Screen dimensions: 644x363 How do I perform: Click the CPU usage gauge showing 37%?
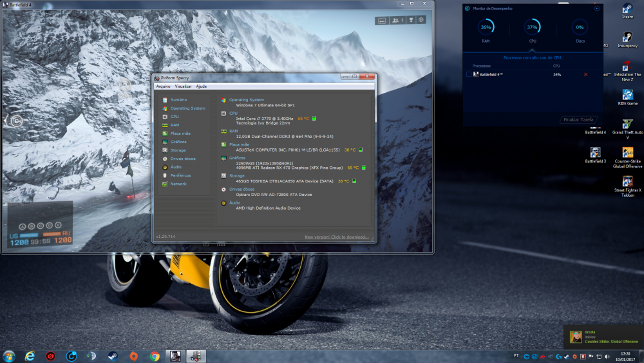(532, 28)
